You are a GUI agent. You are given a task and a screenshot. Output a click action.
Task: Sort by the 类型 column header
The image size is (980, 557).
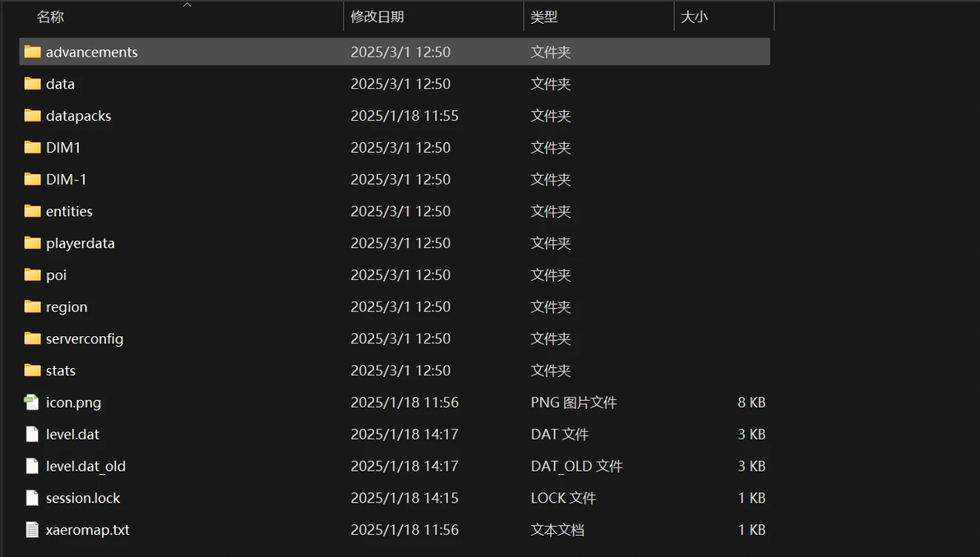click(544, 16)
